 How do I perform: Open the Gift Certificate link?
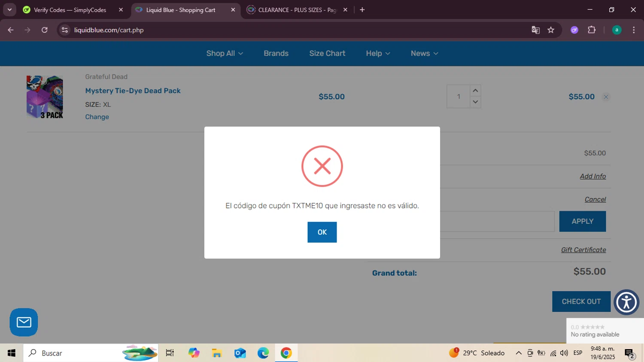[583, 250]
